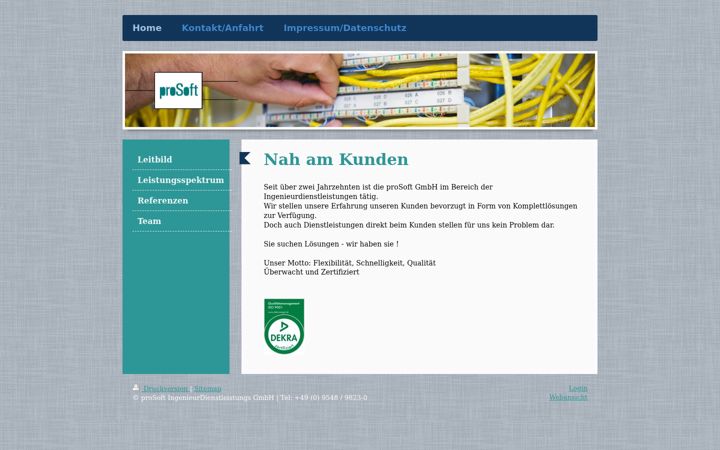720x450 pixels.
Task: Open the Home navigation item
Action: pos(147,28)
